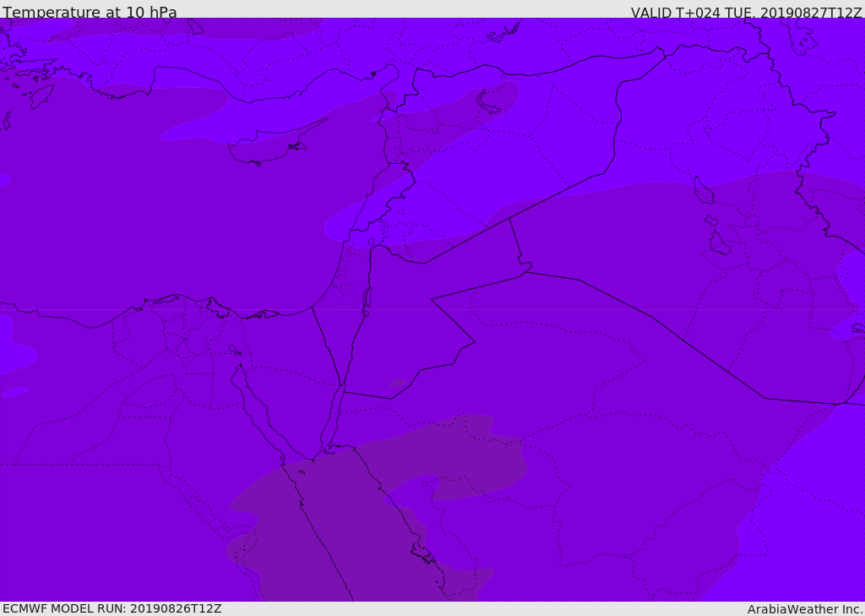Click the 'Temperature at 10 hPa' title
The width and height of the screenshot is (865, 616).
(90, 12)
